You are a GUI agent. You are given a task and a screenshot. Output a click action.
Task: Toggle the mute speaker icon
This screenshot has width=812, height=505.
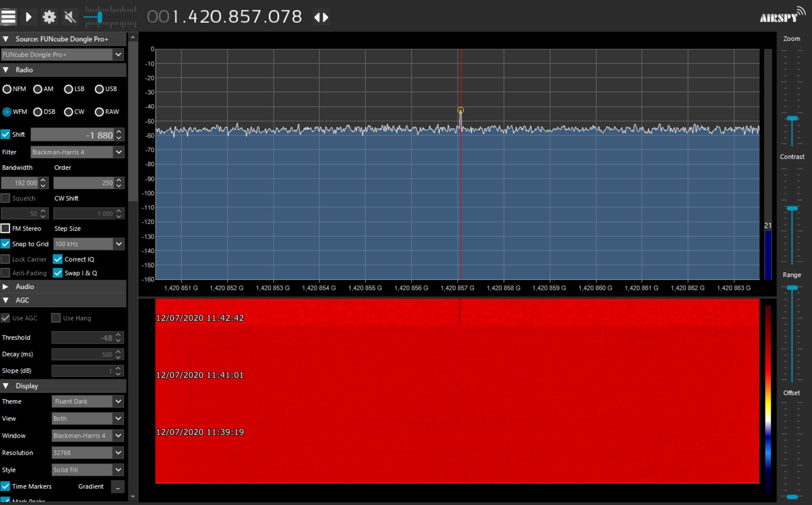[x=70, y=17]
